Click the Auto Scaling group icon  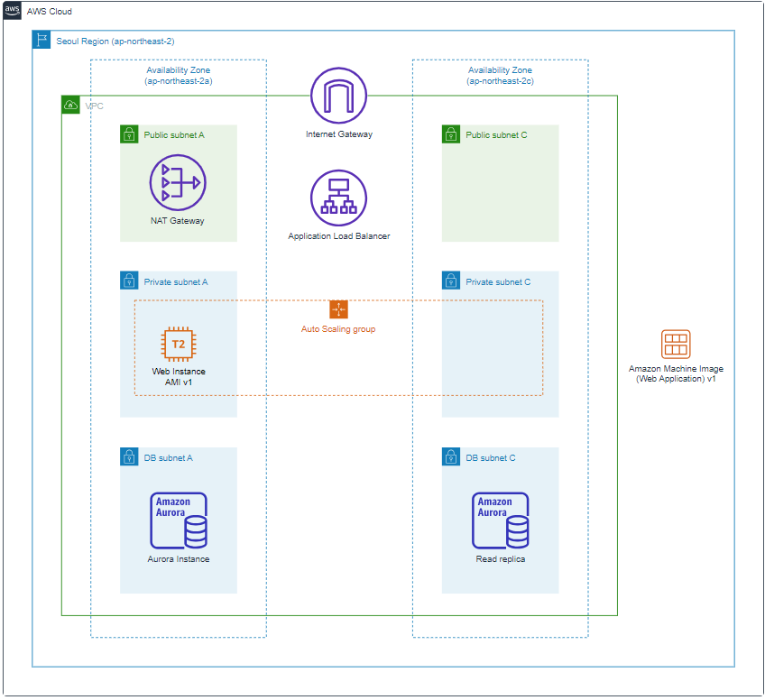click(338, 309)
